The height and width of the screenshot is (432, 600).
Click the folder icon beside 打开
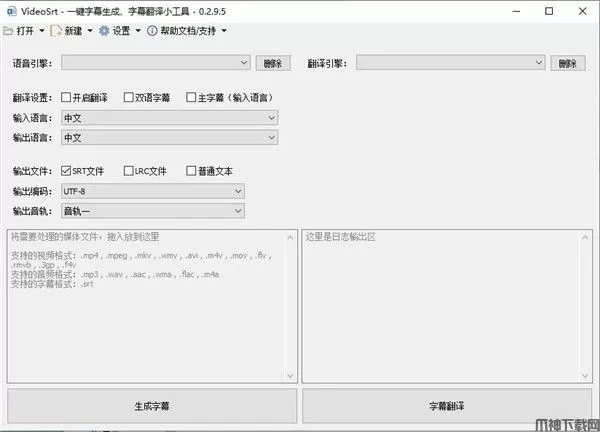[x=8, y=31]
